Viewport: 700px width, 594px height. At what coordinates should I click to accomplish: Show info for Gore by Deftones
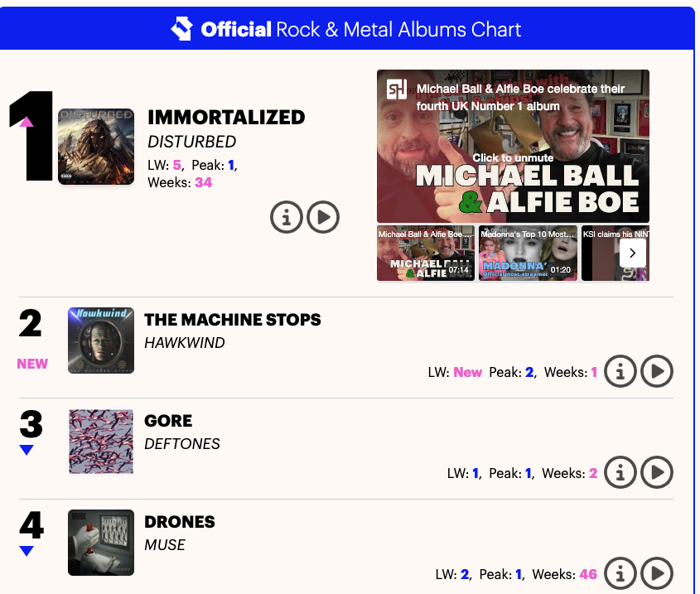pos(620,472)
